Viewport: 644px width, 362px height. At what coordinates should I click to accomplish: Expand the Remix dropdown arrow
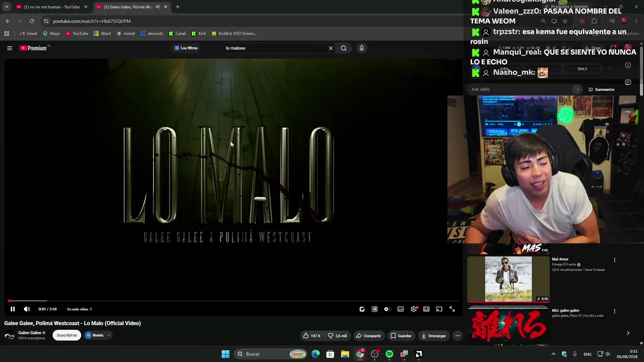click(109, 335)
